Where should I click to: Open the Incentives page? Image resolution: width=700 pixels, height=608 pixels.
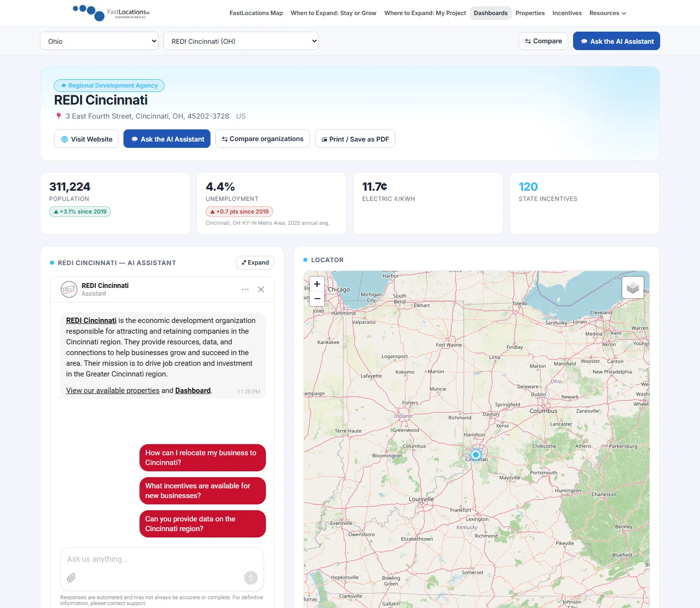[567, 13]
